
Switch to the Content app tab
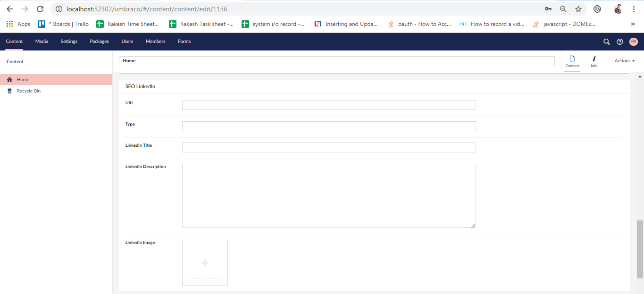[x=572, y=61]
